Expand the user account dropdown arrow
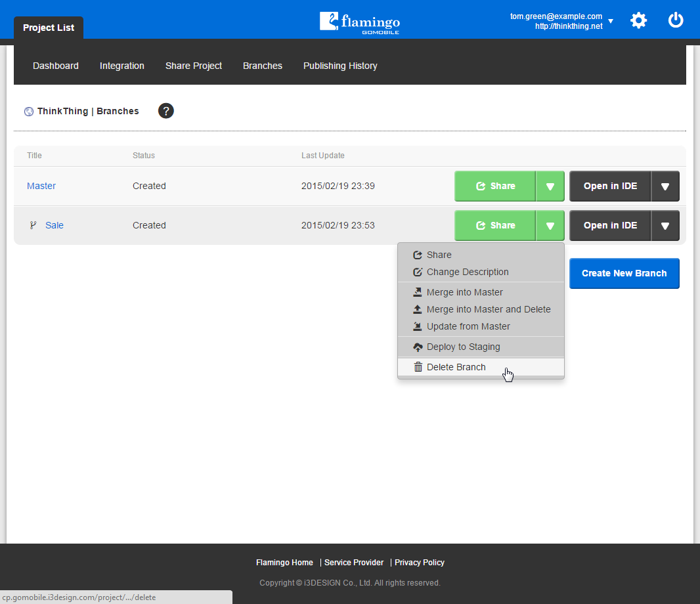This screenshot has height=604, width=700. click(x=611, y=21)
